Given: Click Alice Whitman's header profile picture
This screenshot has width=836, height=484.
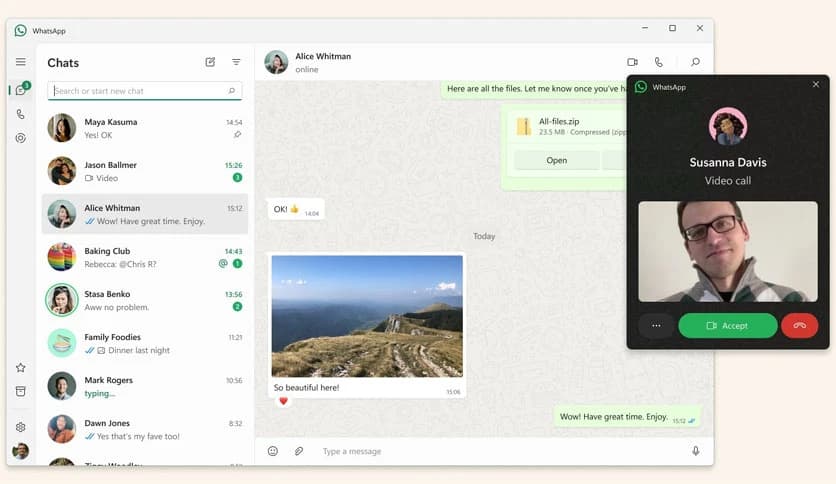Looking at the screenshot, I should click(276, 62).
